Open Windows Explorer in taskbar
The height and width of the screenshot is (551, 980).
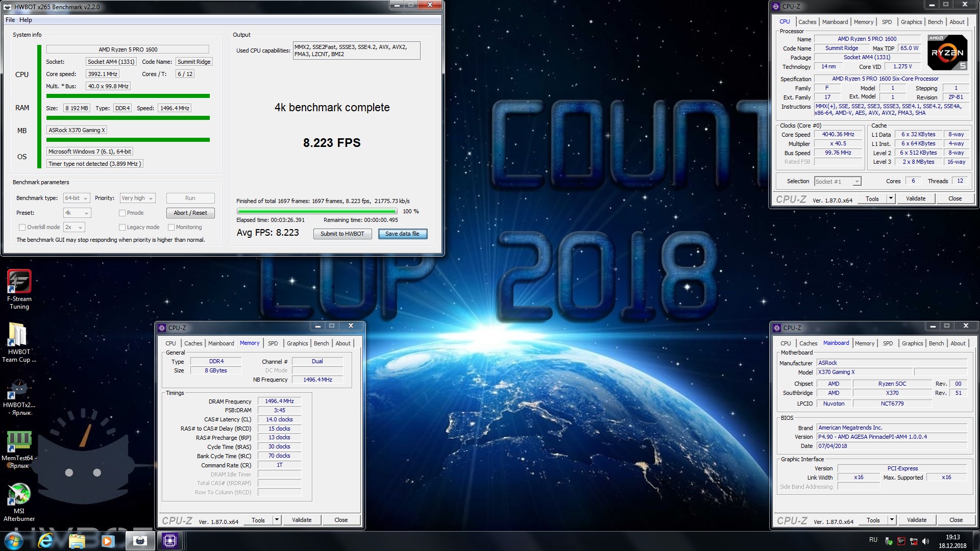click(77, 541)
